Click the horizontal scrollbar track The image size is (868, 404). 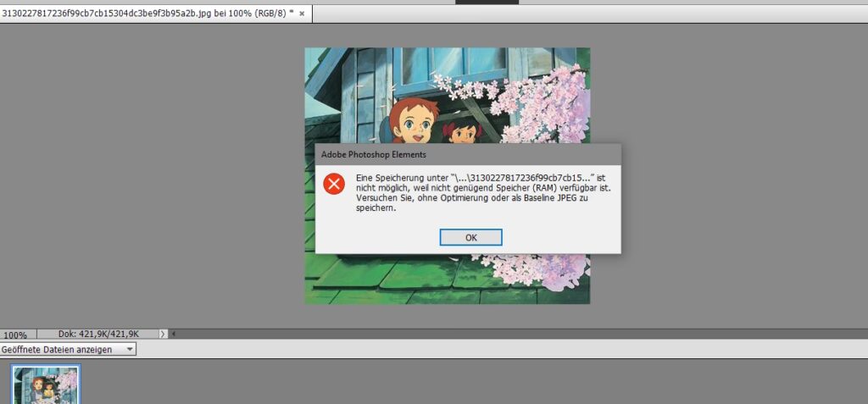(x=509, y=335)
